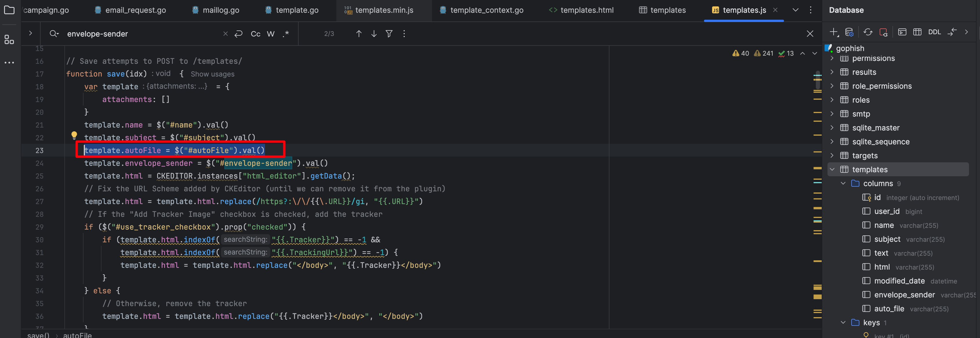Open the query console icon

tap(902, 32)
